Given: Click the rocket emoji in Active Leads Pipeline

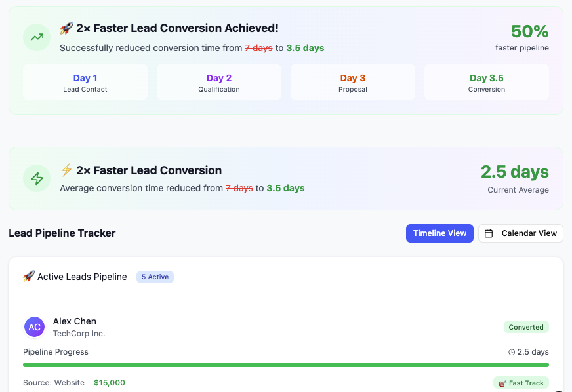Looking at the screenshot, I should 29,277.
